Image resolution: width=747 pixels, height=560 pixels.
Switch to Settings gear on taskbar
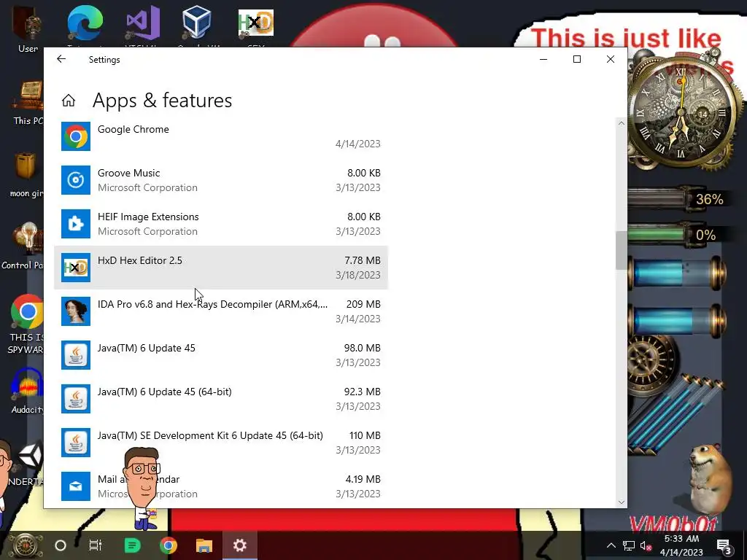coord(239,545)
